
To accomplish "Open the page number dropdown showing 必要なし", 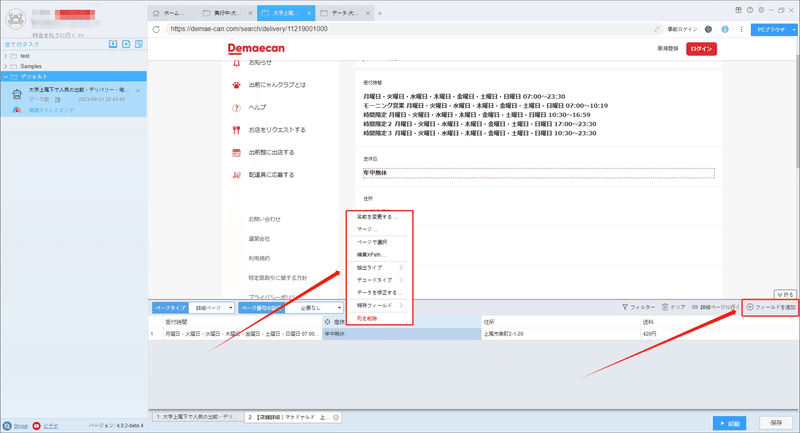I will (x=314, y=308).
